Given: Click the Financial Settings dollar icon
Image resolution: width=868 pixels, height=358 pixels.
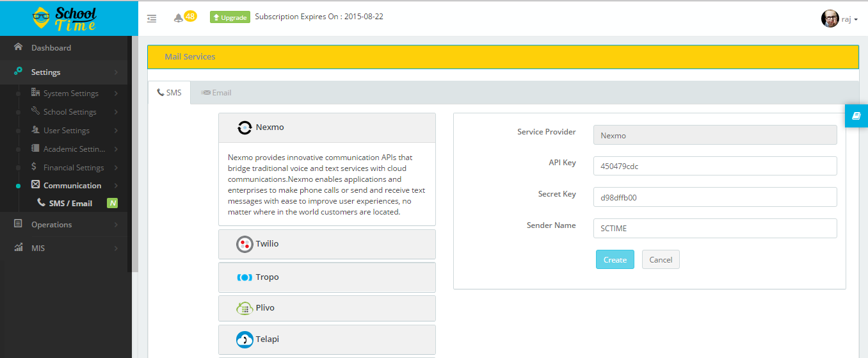Looking at the screenshot, I should click(x=34, y=167).
